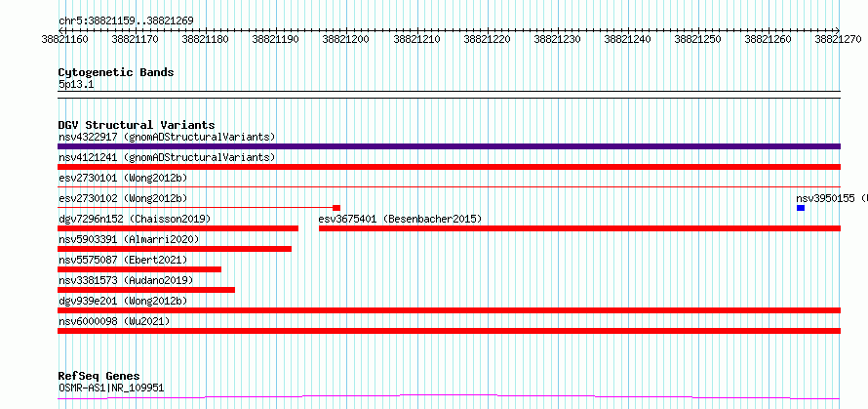Screen dimensions: 868x409
Task: Select the 5p13.1 band label
Action: click(76, 85)
